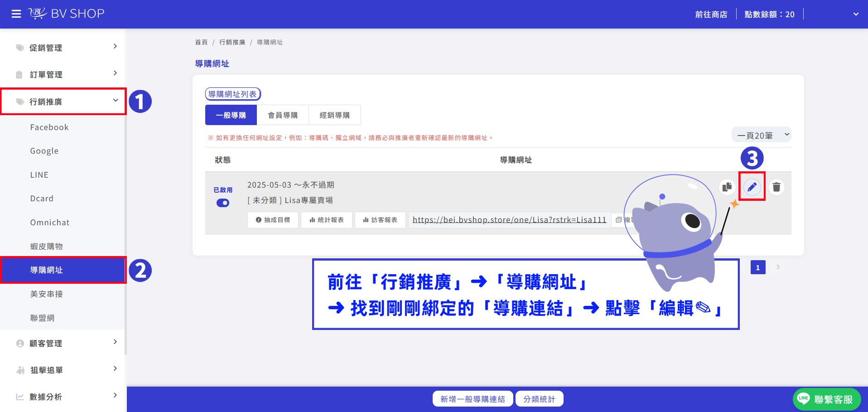
Task: Click the trash delete icon
Action: [x=776, y=187]
